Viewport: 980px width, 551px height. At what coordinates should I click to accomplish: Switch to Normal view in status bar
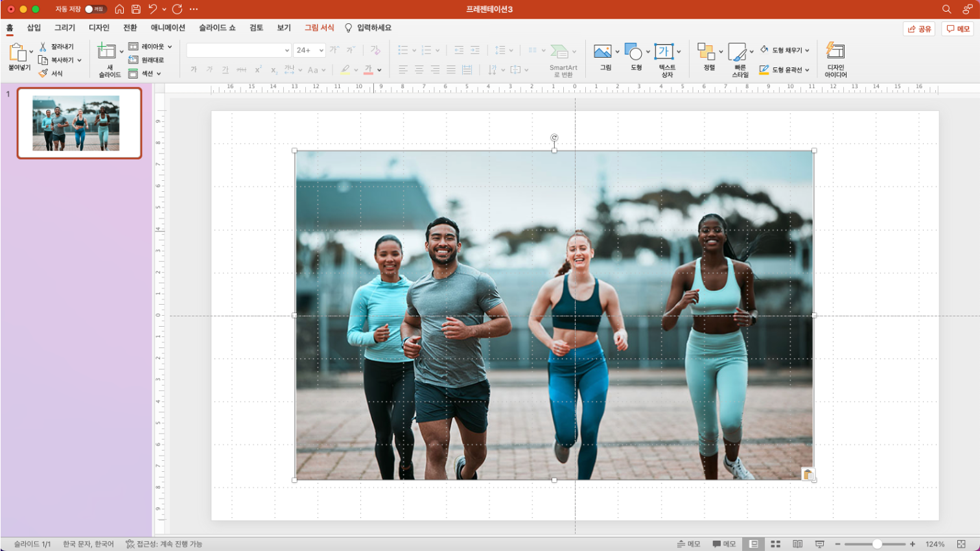(x=753, y=544)
